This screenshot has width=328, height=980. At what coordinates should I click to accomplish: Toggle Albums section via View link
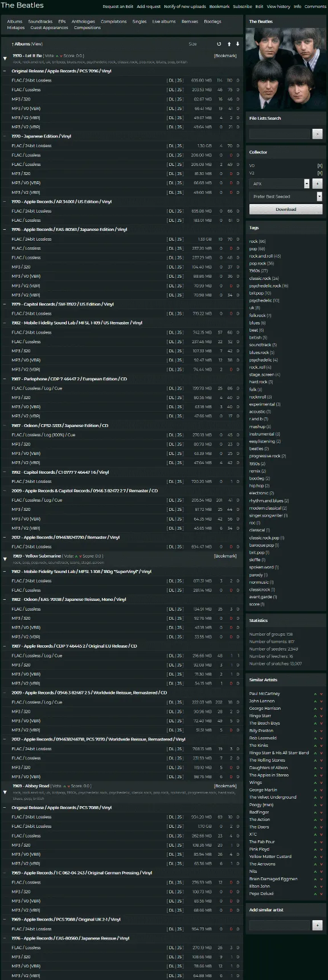pos(37,44)
